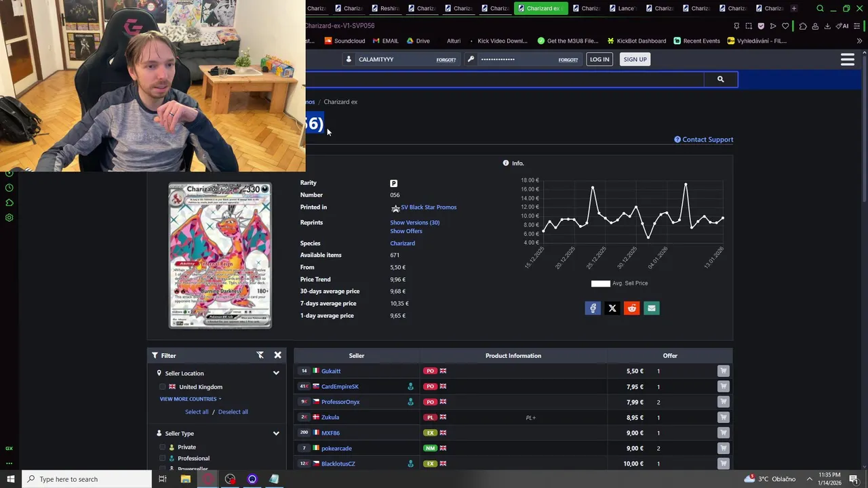The width and height of the screenshot is (868, 488).
Task: Share card on Reddit
Action: click(x=631, y=308)
